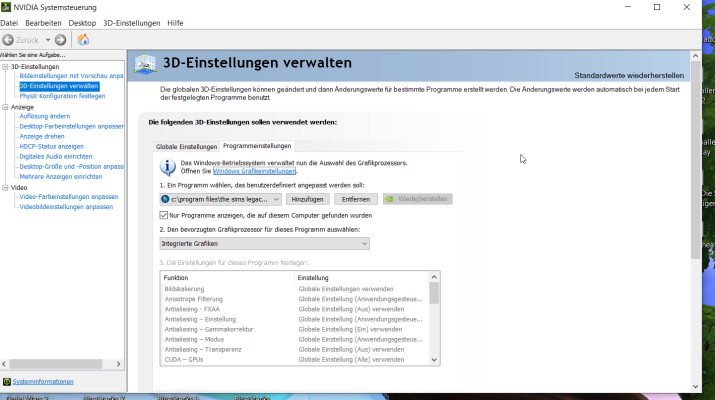Click the sidebar horizontal scrollbar thumb
715x400 pixels.
click(x=56, y=364)
